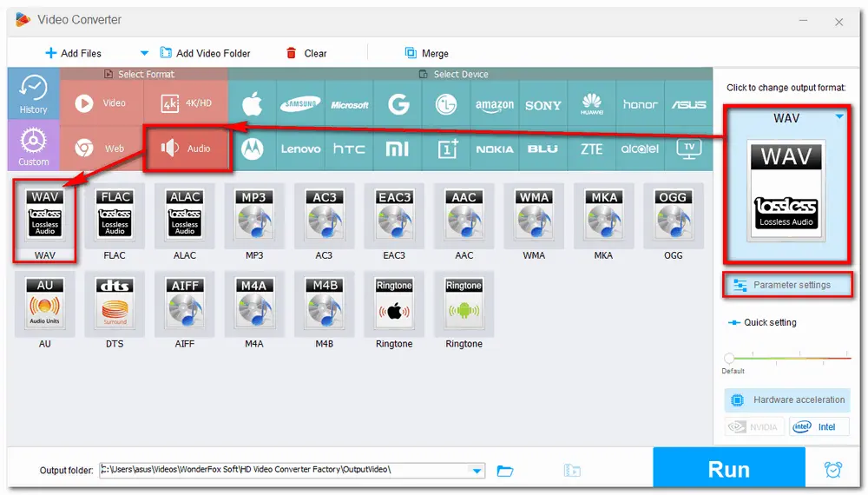Screen dimensions: 868x495
Task: Choose the MKA audio format
Action: click(603, 216)
